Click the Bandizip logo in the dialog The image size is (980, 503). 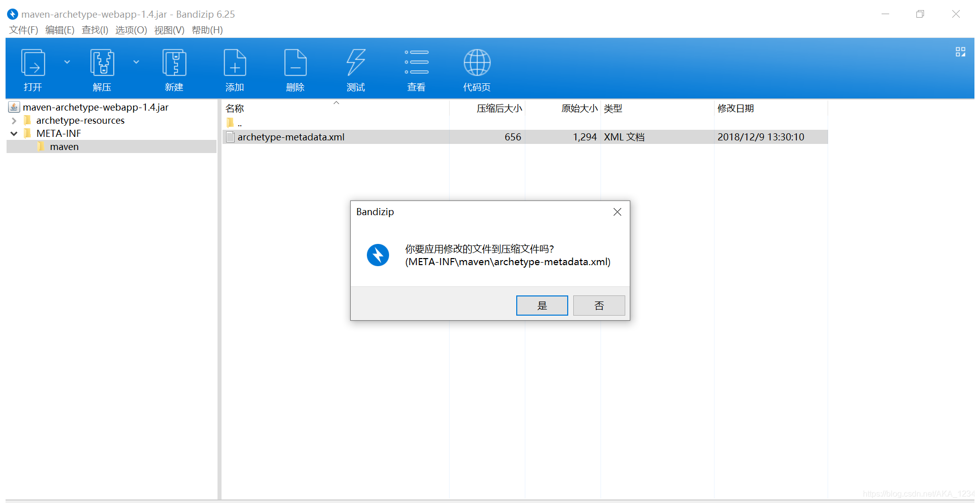coord(378,255)
